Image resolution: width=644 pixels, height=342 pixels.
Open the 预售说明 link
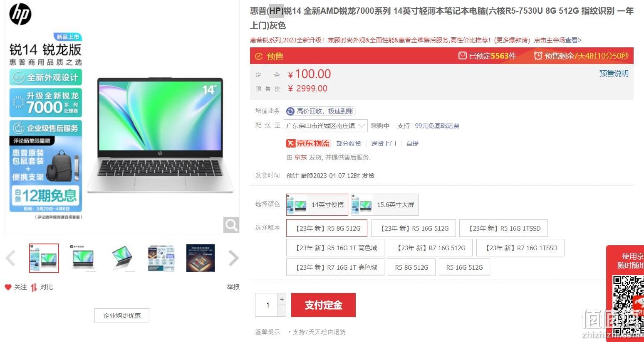pos(614,74)
